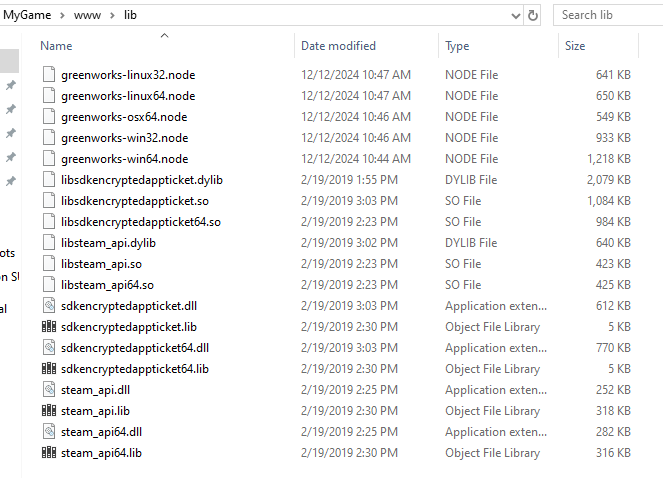
Task: Select file name libsteam_api.dylib
Action: click(x=108, y=243)
